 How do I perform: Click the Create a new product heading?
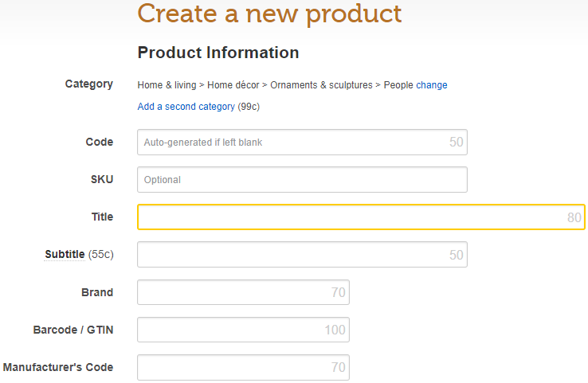[x=269, y=14]
